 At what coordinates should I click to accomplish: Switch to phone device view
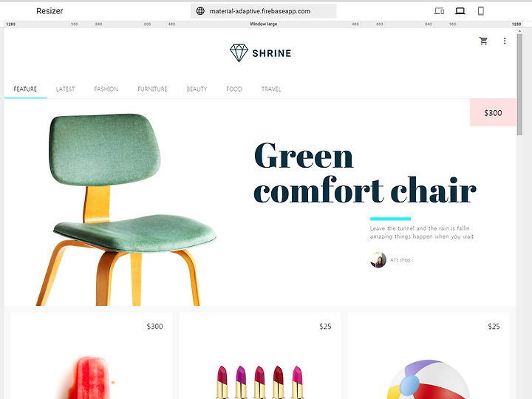click(x=481, y=11)
